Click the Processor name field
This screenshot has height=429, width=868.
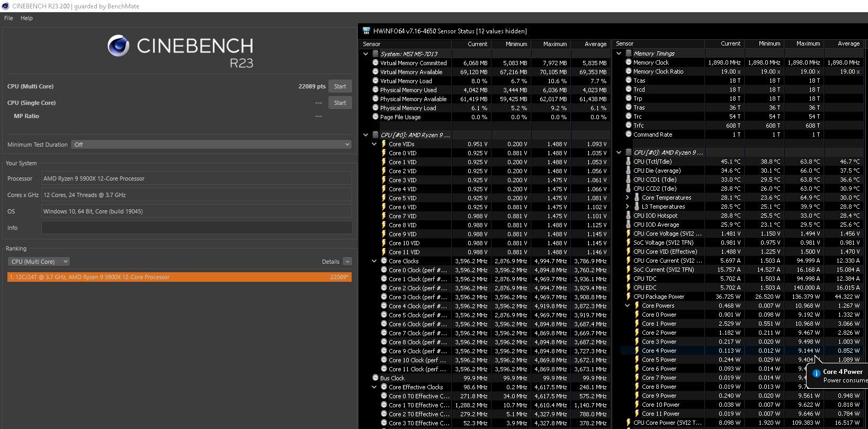click(196, 178)
